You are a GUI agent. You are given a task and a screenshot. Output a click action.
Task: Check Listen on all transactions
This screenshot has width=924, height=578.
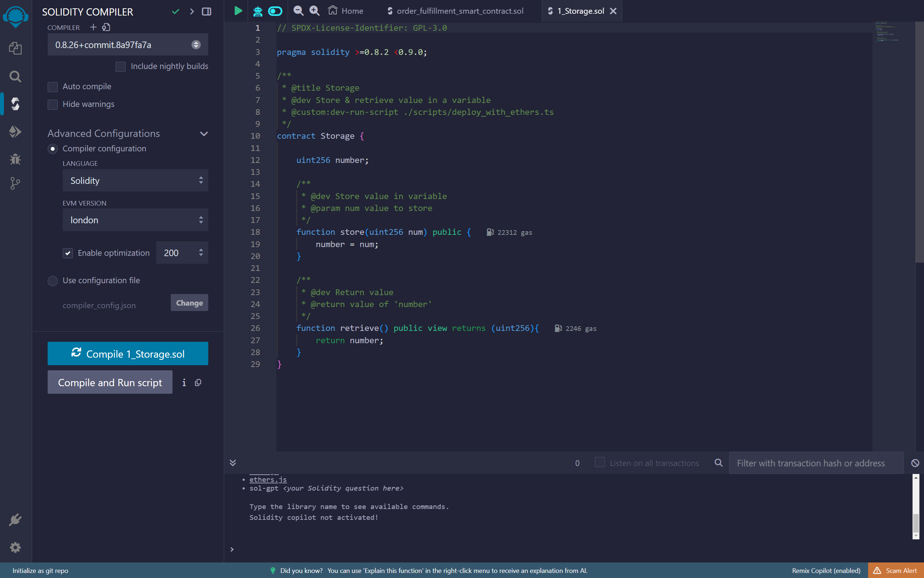pyautogui.click(x=600, y=462)
